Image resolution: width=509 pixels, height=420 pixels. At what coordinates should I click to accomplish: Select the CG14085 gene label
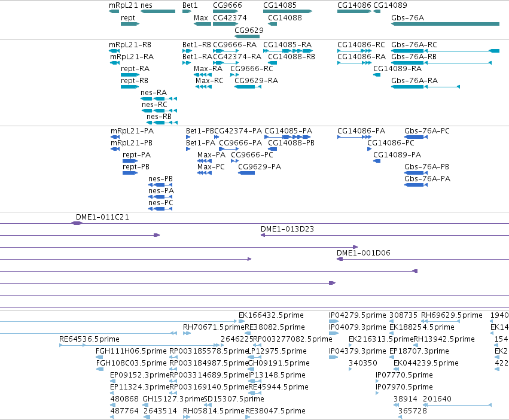click(280, 5)
